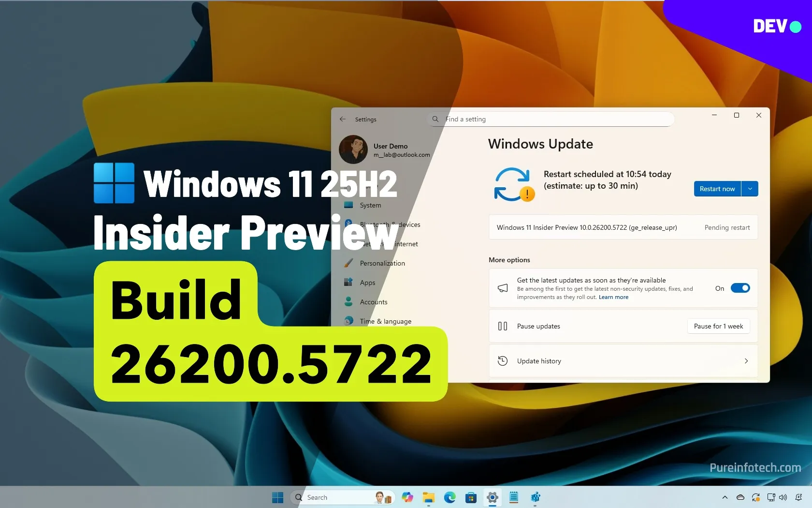This screenshot has height=508, width=812.
Task: Click the Settings gear taskbar icon
Action: (492, 497)
